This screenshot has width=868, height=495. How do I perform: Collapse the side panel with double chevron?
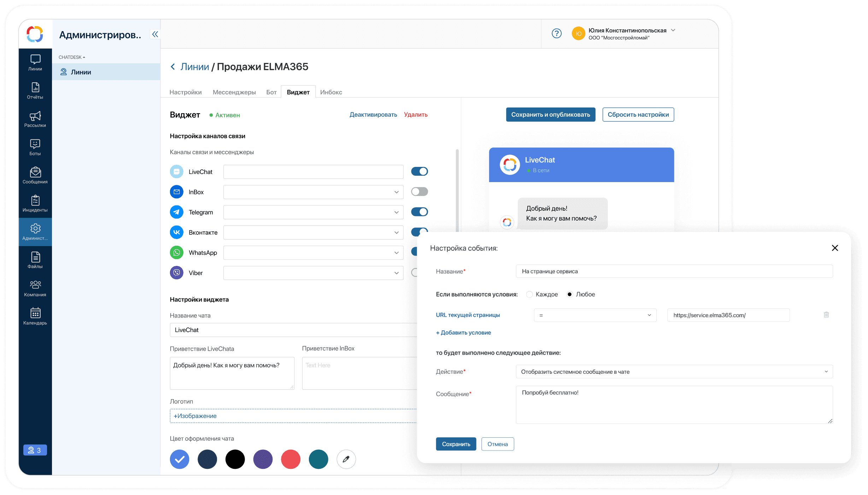click(155, 34)
